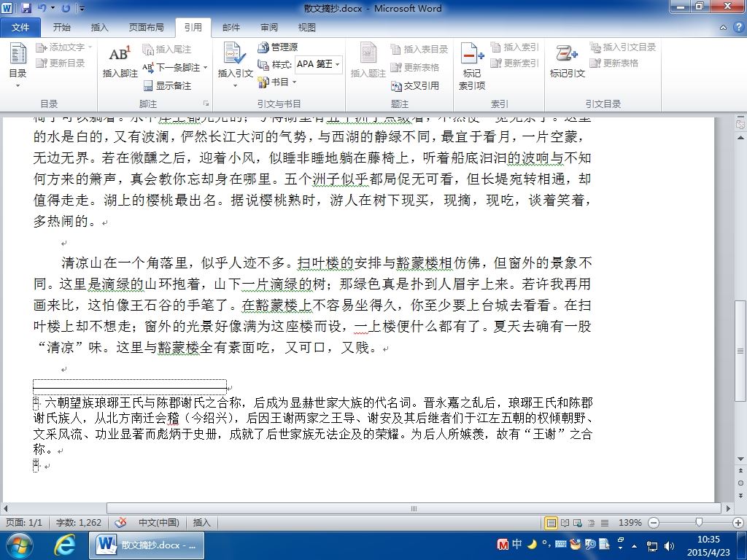Open the 脚注 dialog launcher
Image resolution: width=747 pixels, height=560 pixels.
206,103
